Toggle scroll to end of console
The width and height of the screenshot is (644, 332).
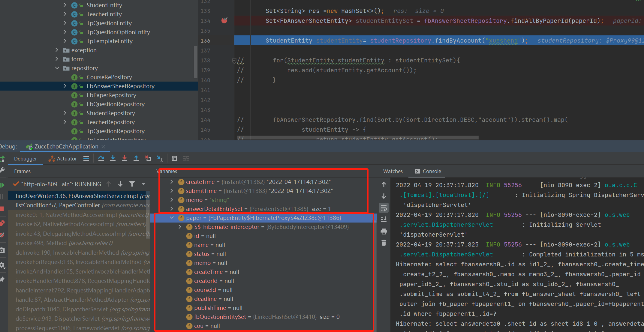(384, 220)
